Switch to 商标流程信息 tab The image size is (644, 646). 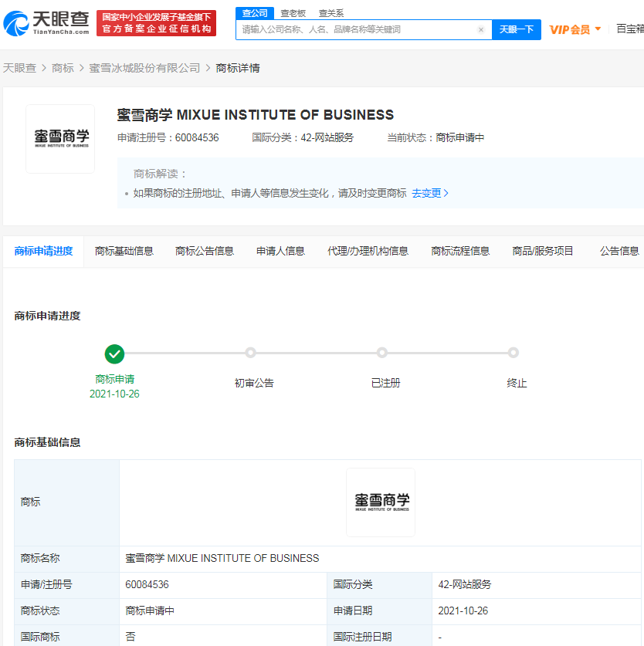460,251
